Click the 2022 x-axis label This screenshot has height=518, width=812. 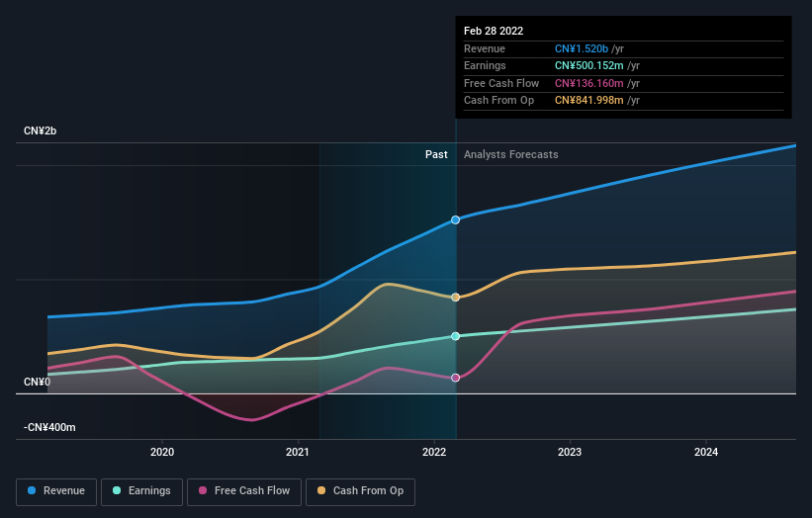pos(434,452)
